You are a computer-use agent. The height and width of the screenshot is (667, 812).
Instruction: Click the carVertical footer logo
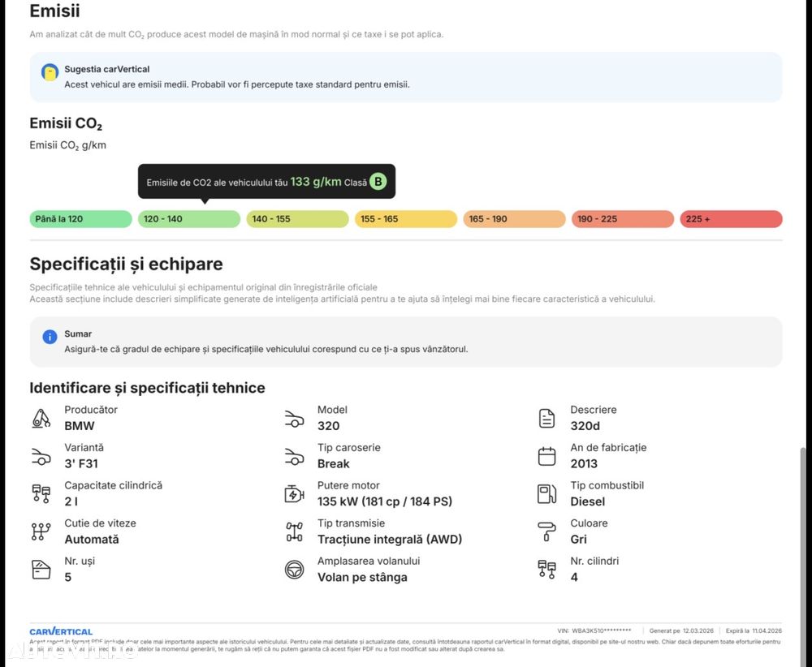[x=61, y=631]
